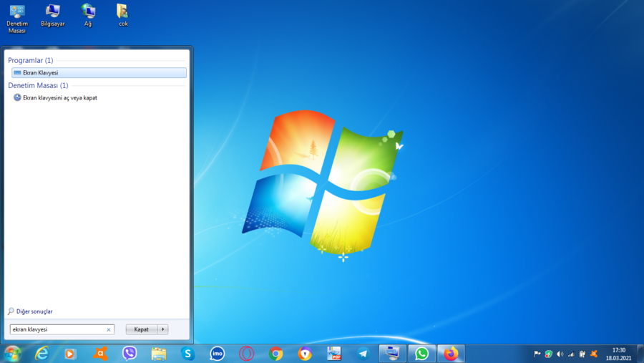Clear the search box with X
Viewport: 644px width, 363px height.
click(109, 329)
